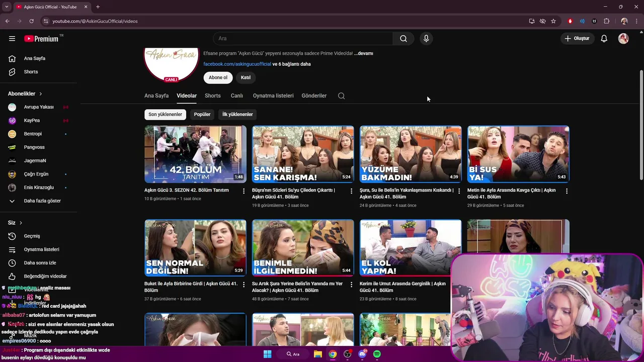The width and height of the screenshot is (644, 362).
Task: Open BENİMLE İLGİLENMEDİN! video thumbnail
Action: click(x=303, y=248)
